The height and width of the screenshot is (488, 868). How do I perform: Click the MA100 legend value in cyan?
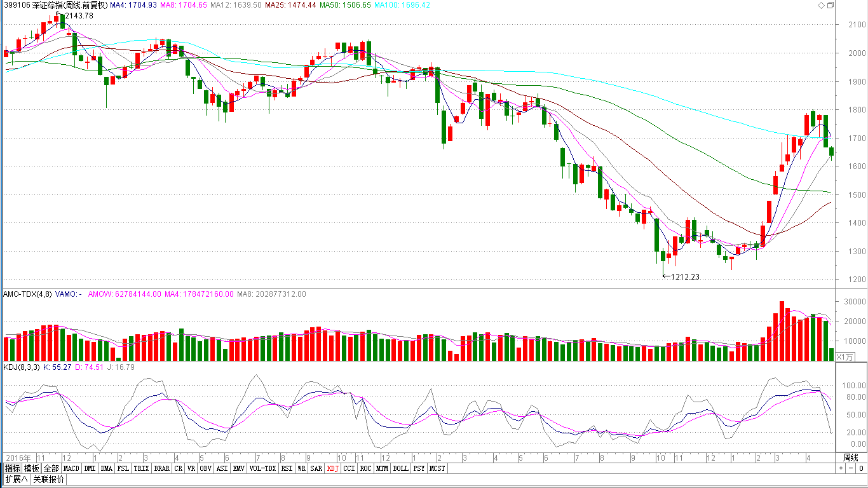[402, 5]
